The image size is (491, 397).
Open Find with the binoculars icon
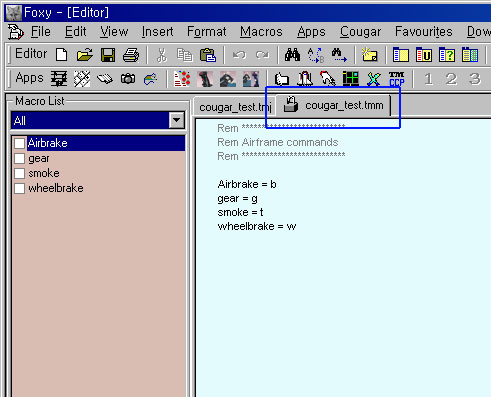(x=292, y=55)
